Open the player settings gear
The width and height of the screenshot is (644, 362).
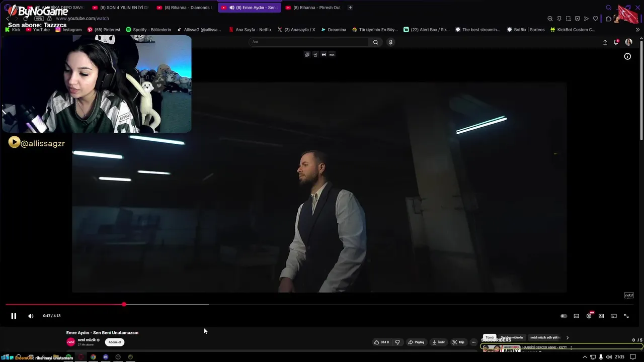click(589, 316)
